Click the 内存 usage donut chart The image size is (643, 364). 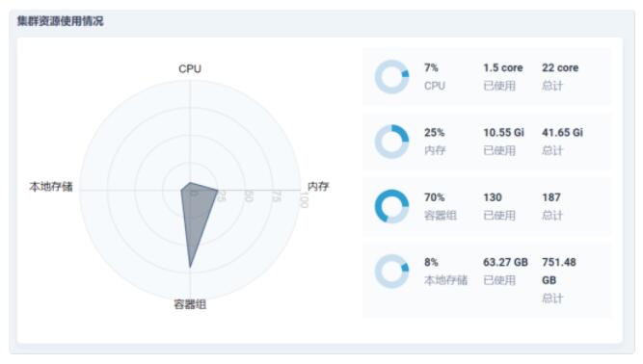391,142
